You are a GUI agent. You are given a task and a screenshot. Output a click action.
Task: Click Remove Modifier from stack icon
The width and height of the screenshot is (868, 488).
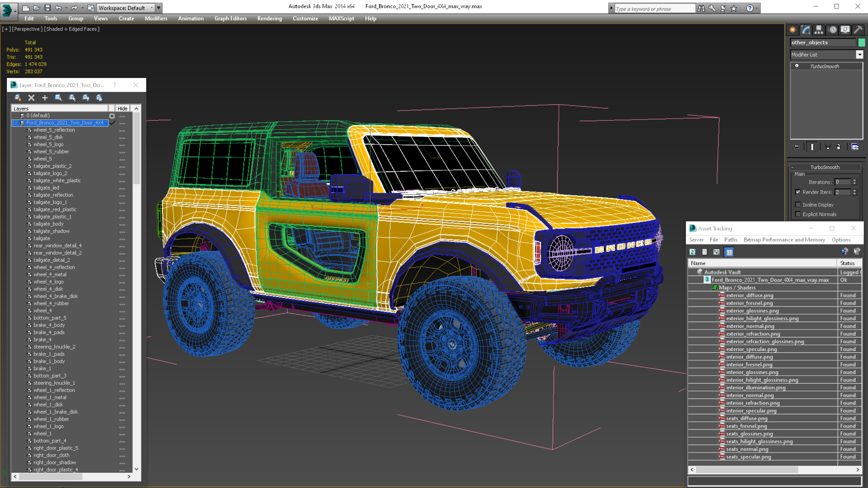[x=839, y=147]
